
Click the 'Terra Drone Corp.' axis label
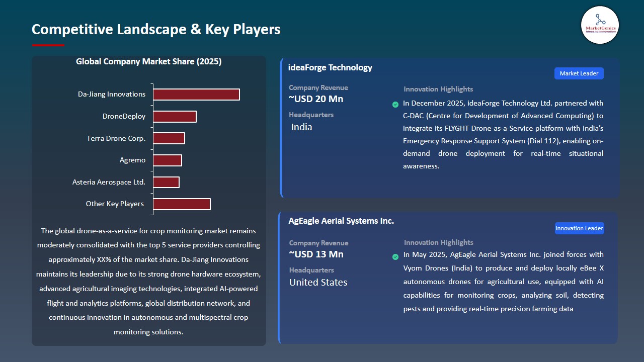116,138
